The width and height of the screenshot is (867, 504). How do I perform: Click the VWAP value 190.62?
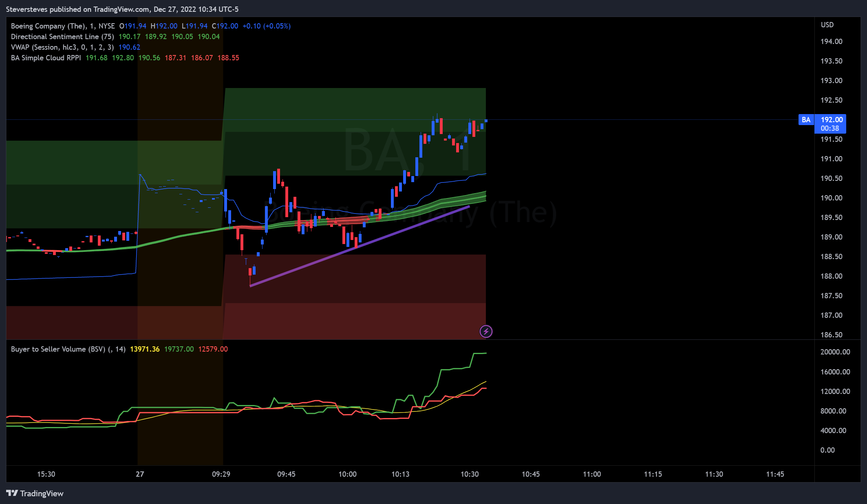pyautogui.click(x=129, y=47)
